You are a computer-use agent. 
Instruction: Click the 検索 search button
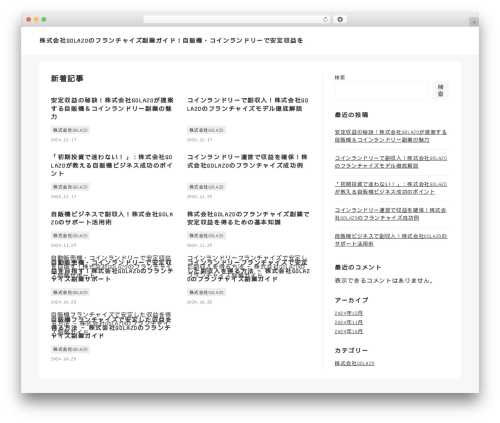[441, 91]
